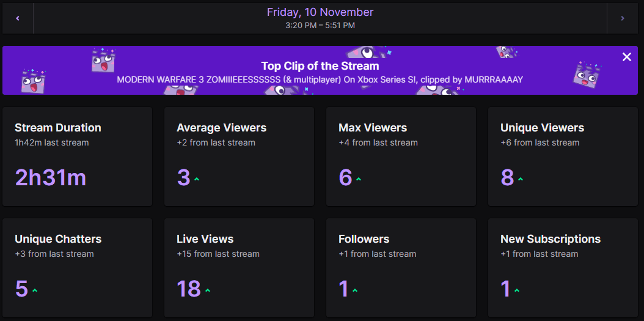644x321 pixels.
Task: Open the Friday, 10 November date selector
Action: tap(320, 12)
